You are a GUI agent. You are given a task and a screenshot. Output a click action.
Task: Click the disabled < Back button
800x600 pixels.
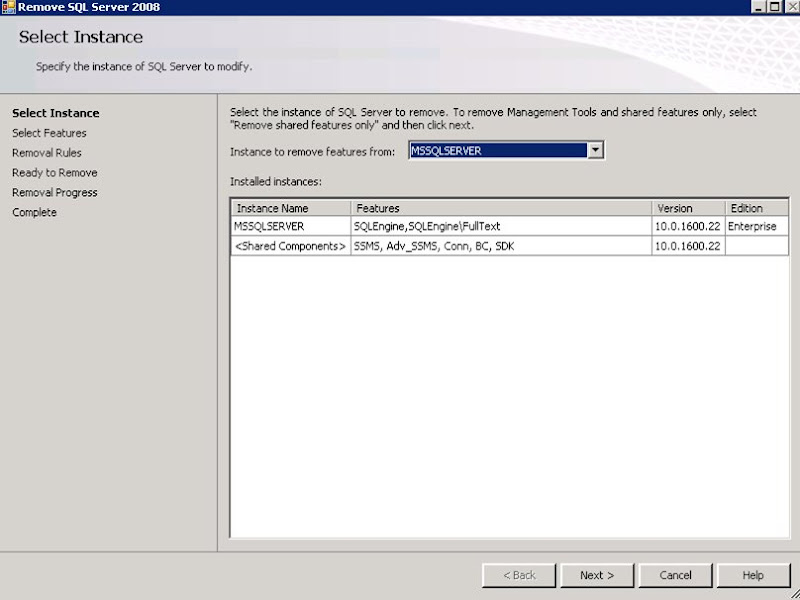click(519, 575)
